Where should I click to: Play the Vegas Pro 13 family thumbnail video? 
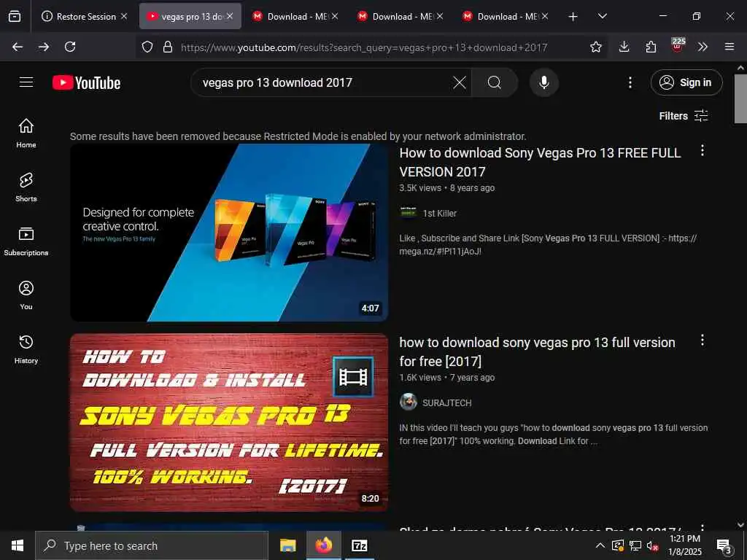(229, 233)
